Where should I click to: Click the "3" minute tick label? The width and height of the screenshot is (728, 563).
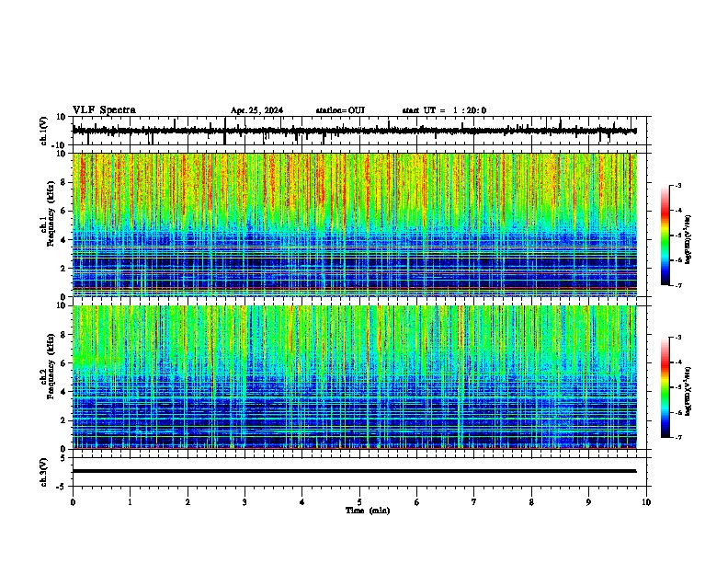tap(245, 502)
